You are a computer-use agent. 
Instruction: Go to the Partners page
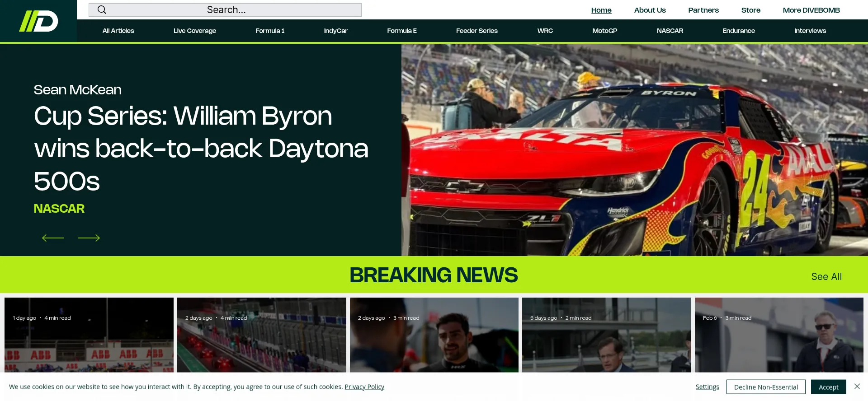coord(703,10)
